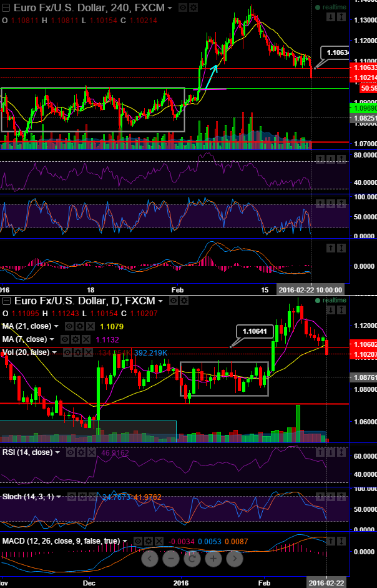Hide the RSI (14, close) plot
Viewport: 377px width, 588px height.
pyautogui.click(x=71, y=452)
